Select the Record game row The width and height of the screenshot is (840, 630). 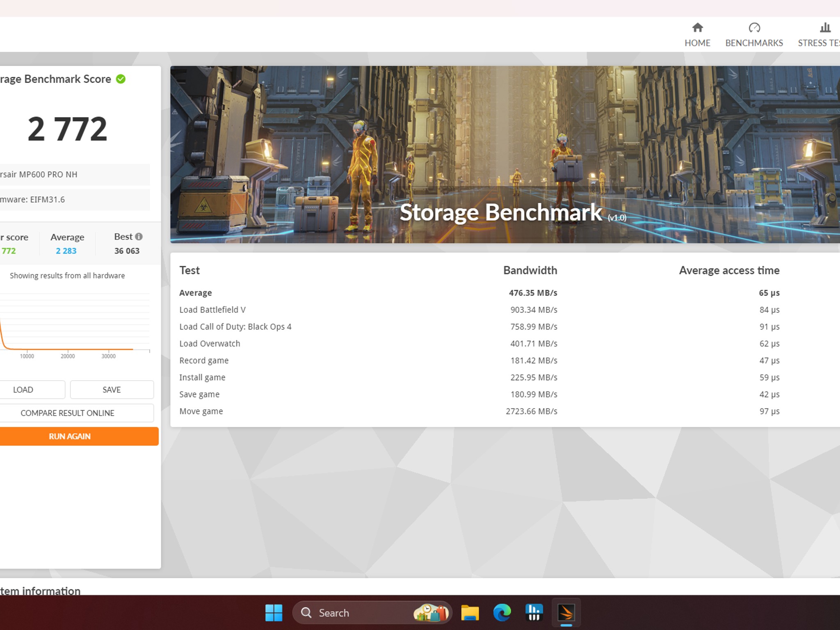(479, 361)
